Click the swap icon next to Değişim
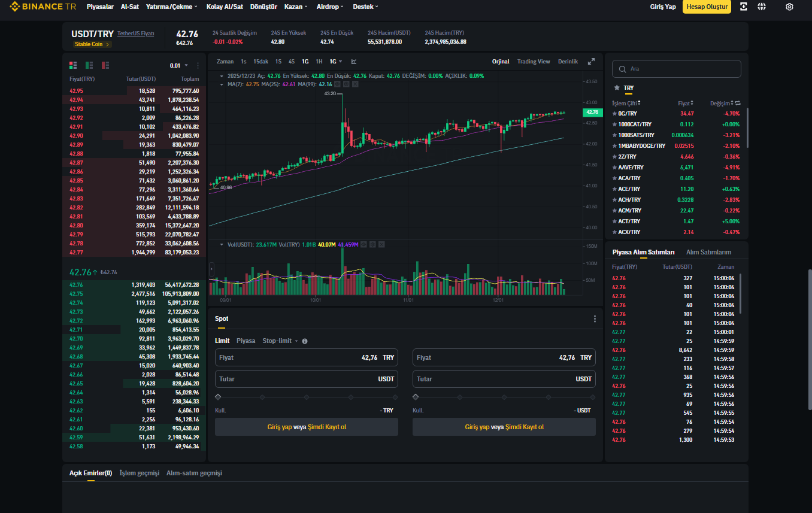 click(x=737, y=103)
